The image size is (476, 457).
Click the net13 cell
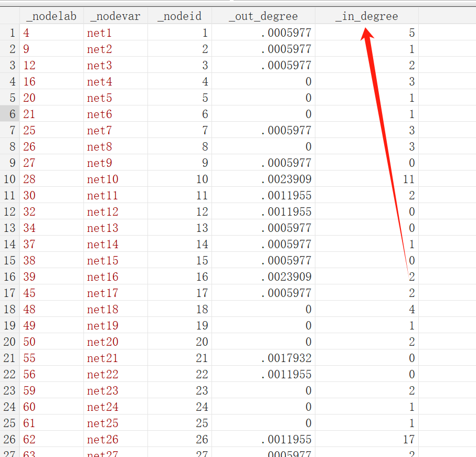[x=115, y=228]
